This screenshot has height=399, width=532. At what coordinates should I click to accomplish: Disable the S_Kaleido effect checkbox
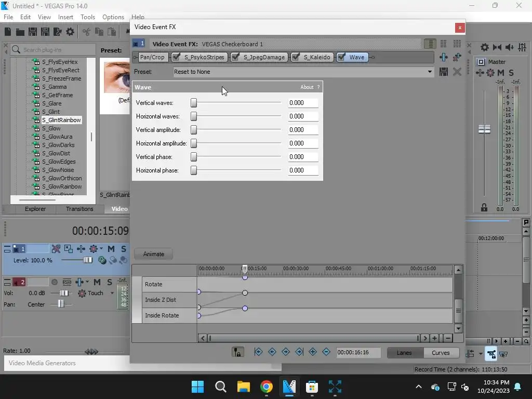click(296, 57)
